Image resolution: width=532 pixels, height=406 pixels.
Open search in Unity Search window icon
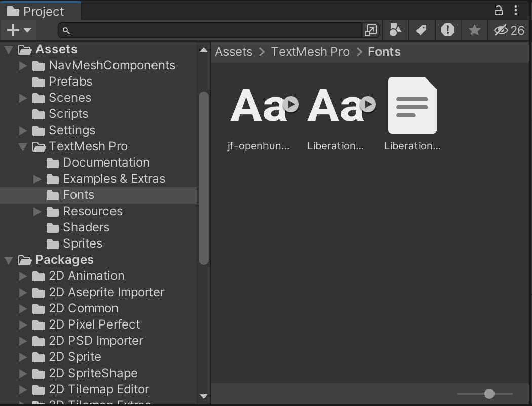point(370,30)
